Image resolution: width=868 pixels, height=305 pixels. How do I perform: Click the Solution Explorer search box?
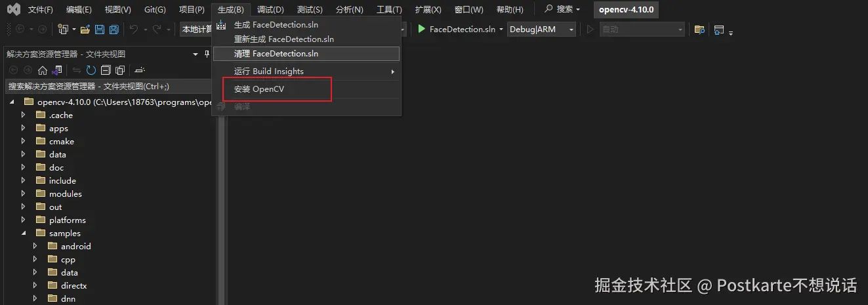point(108,86)
